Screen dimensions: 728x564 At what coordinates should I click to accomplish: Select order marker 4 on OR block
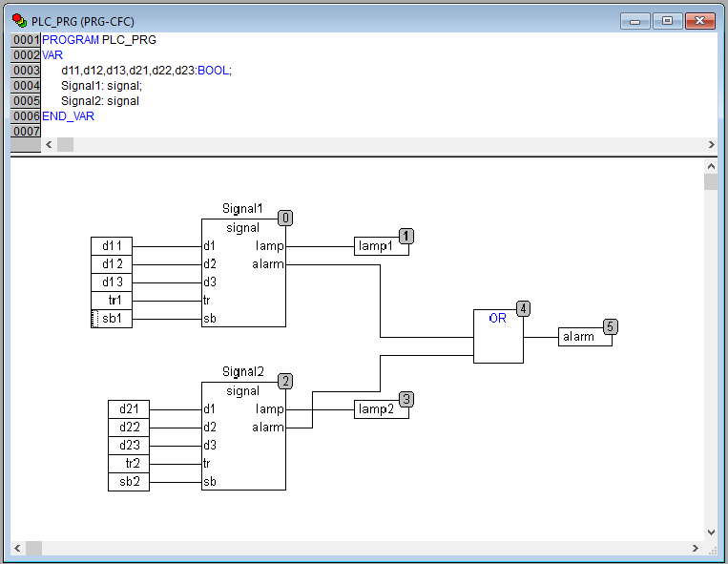pos(523,308)
